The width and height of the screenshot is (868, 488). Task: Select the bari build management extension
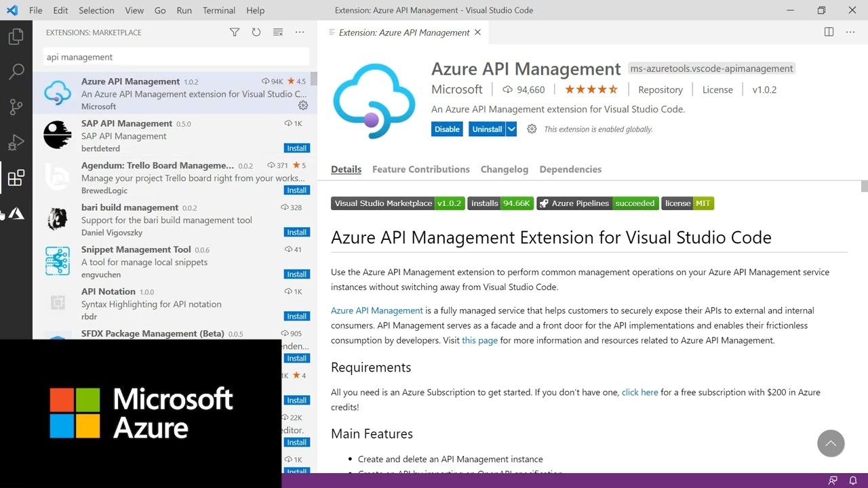[x=175, y=220]
